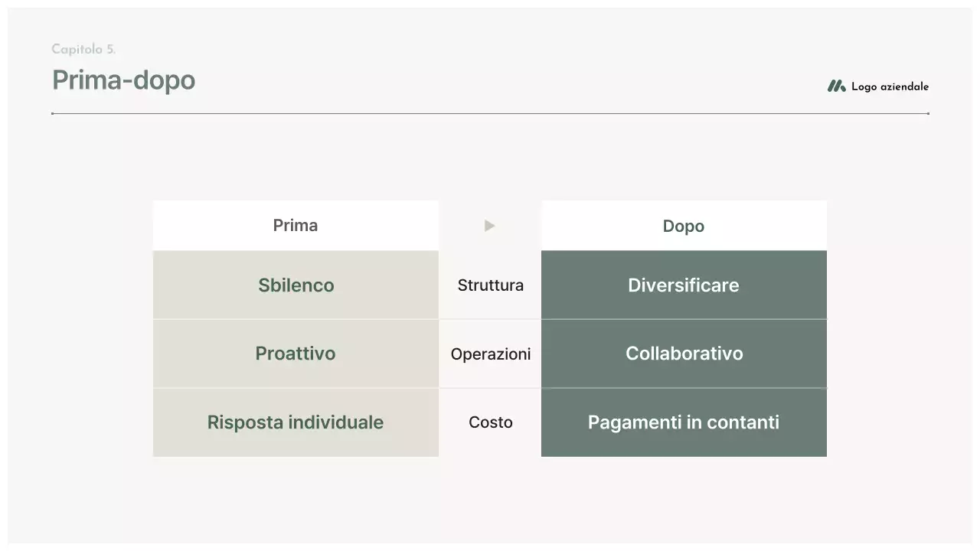Select the 'Collaborativo' cell

click(x=683, y=354)
